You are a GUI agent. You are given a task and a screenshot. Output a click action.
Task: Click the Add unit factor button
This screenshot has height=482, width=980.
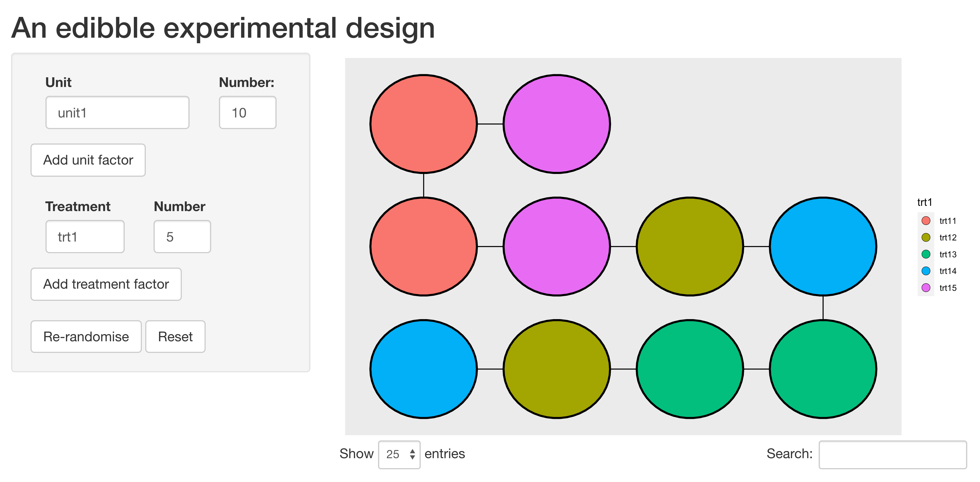[88, 160]
